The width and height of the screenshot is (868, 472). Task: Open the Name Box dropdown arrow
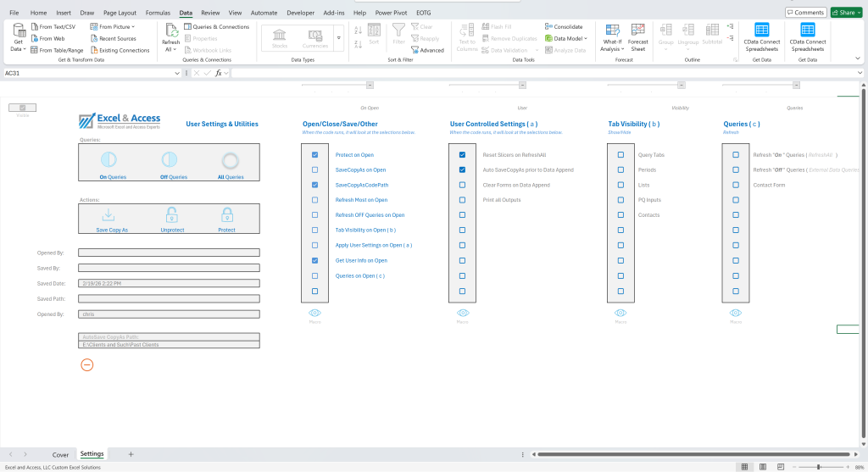click(177, 73)
